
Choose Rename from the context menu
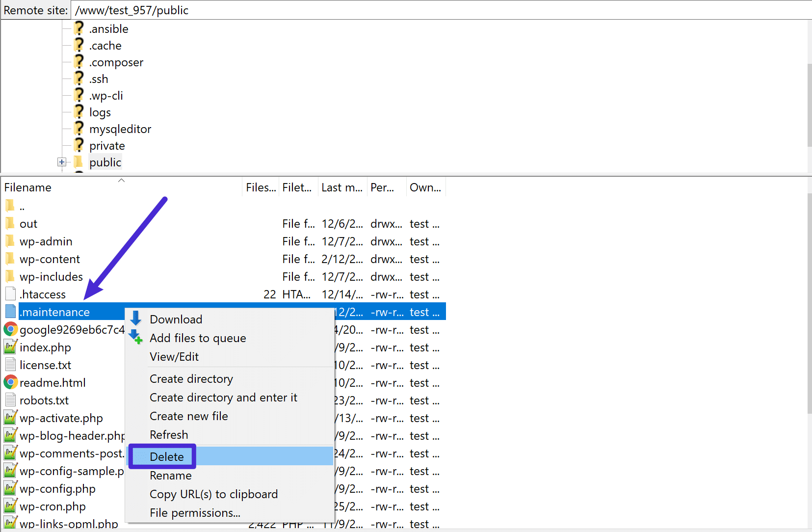(170, 476)
